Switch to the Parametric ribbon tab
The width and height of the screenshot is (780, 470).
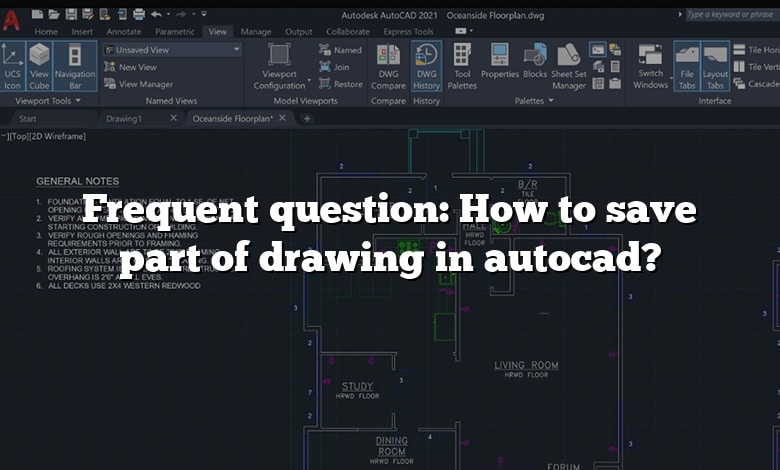point(175,31)
